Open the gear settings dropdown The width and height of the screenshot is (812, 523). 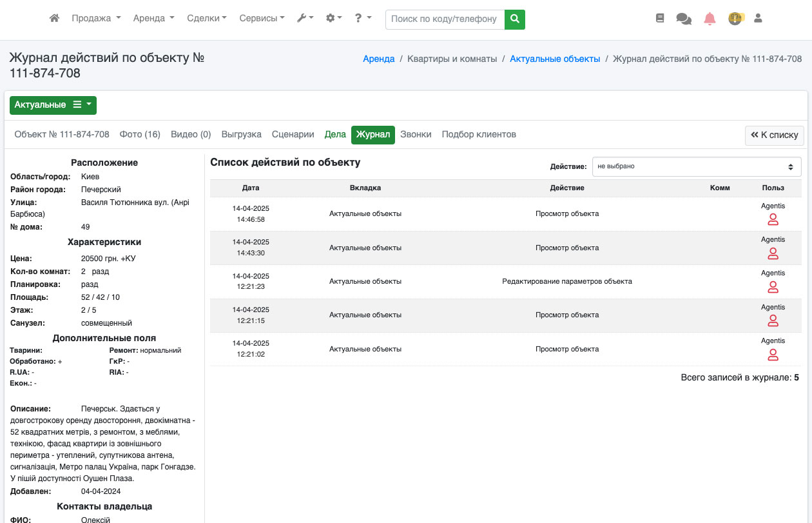tap(334, 19)
